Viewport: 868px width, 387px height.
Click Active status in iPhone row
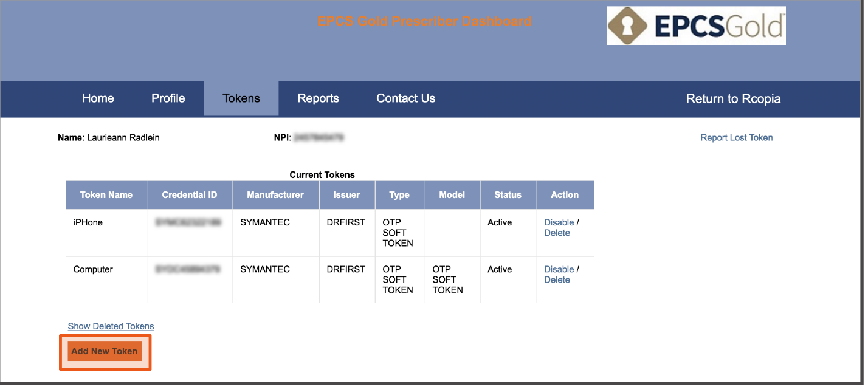point(500,222)
